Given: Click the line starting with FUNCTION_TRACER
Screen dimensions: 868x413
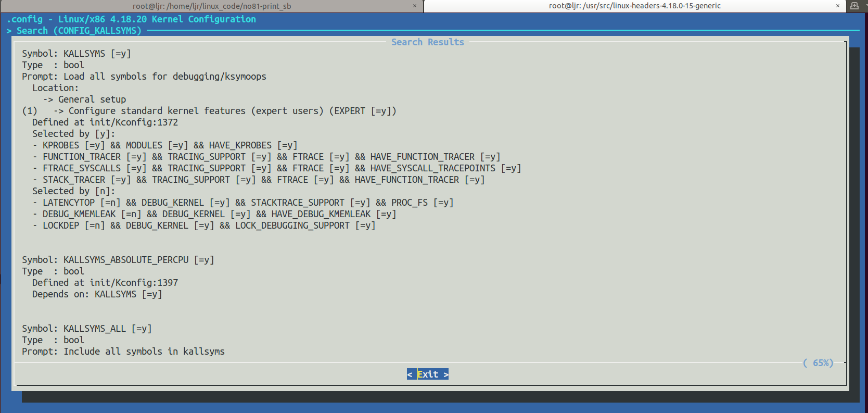Looking at the screenshot, I should click(266, 157).
